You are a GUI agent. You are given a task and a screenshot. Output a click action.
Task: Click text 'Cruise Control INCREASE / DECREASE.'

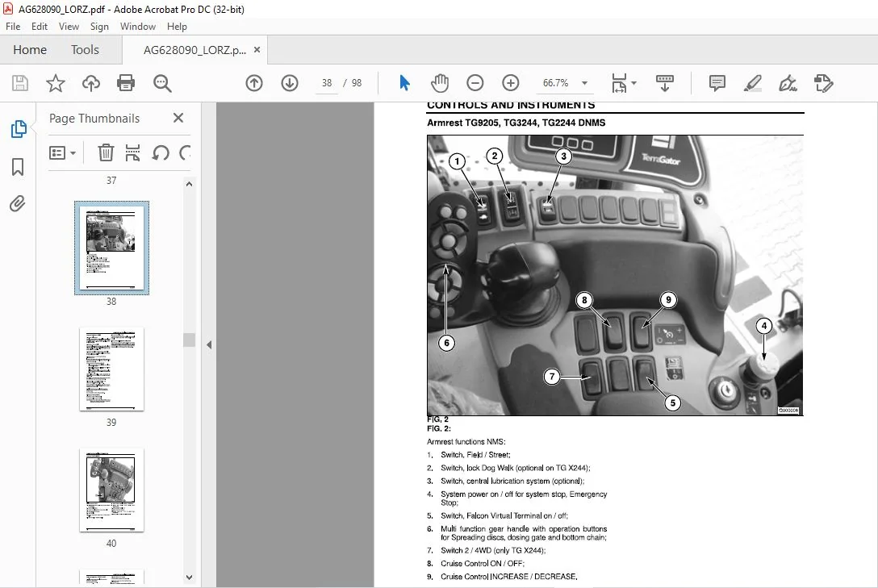tap(509, 576)
